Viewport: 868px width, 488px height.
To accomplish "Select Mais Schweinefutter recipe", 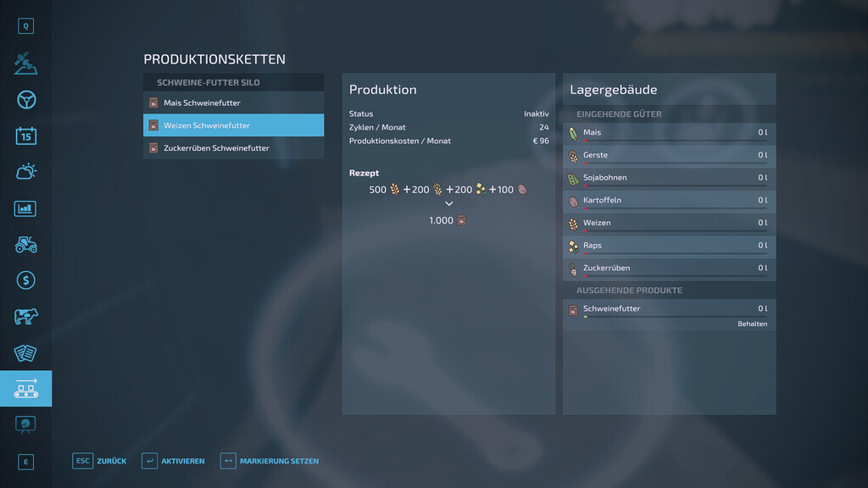I will tap(234, 103).
